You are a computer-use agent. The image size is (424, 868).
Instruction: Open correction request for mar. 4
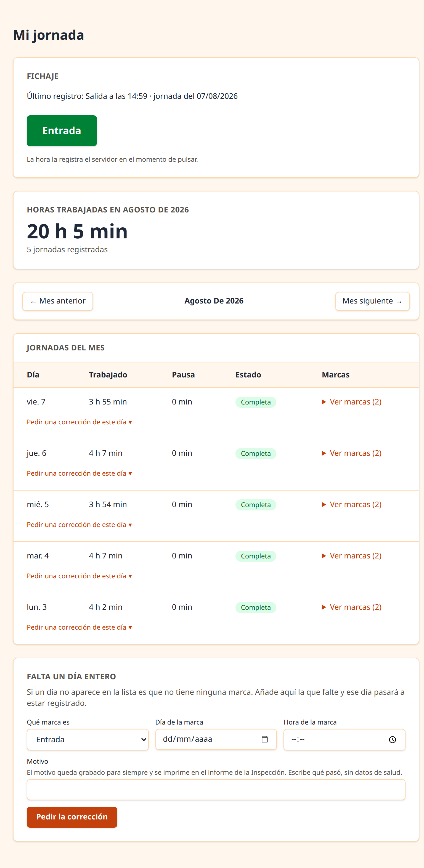[79, 576]
